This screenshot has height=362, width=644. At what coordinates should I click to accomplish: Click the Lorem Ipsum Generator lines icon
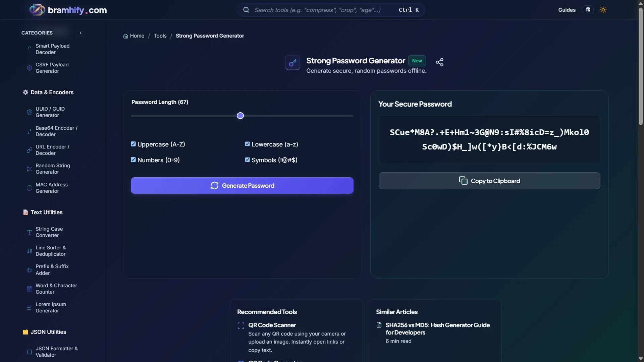pyautogui.click(x=30, y=308)
